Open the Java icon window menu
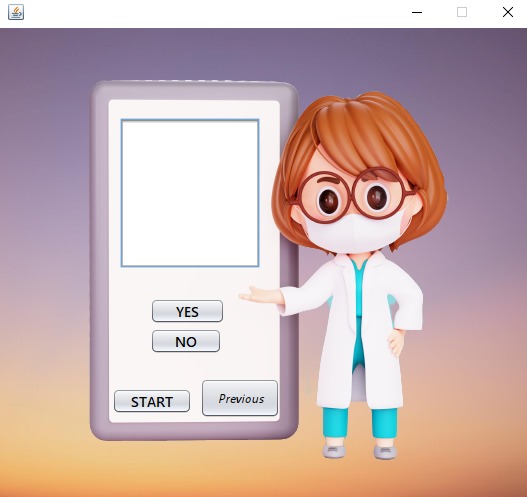This screenshot has width=527, height=497. pos(16,12)
